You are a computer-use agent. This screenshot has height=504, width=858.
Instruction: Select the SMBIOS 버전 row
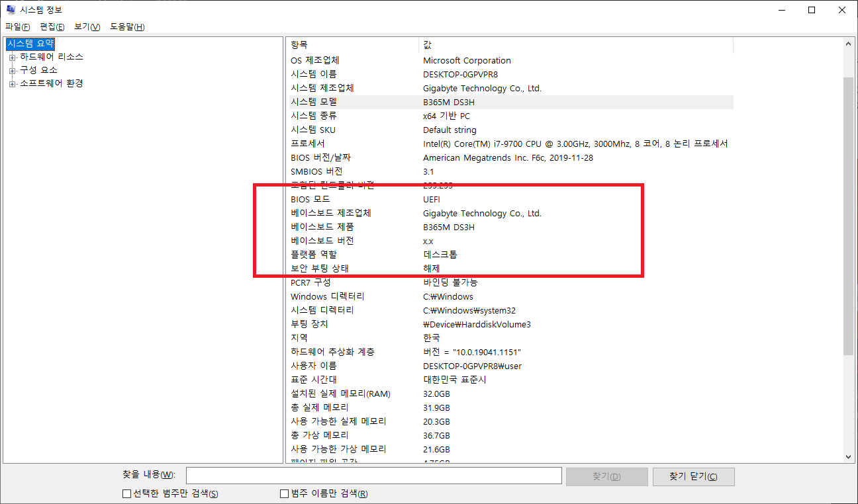click(x=510, y=171)
